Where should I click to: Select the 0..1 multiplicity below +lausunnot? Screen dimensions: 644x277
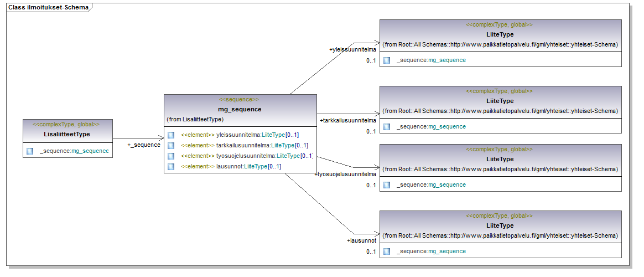pyautogui.click(x=371, y=252)
